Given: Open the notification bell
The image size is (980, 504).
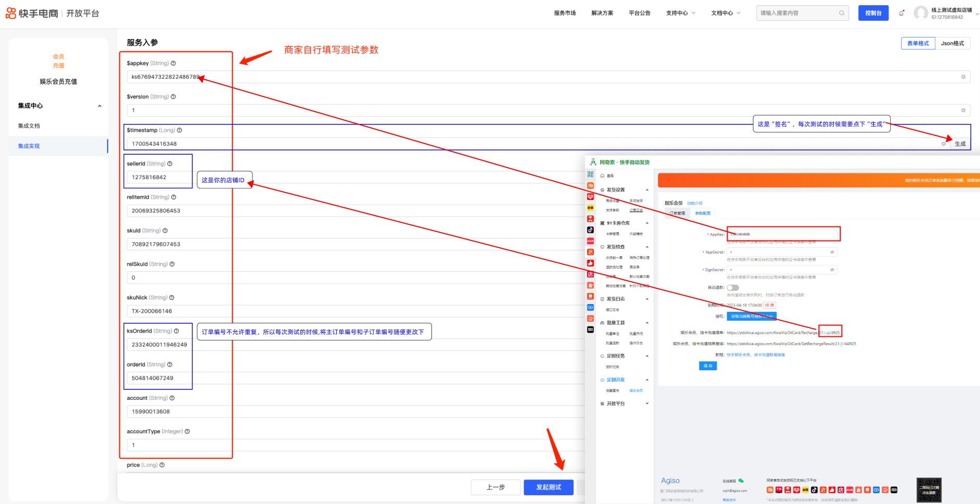Looking at the screenshot, I should [901, 13].
